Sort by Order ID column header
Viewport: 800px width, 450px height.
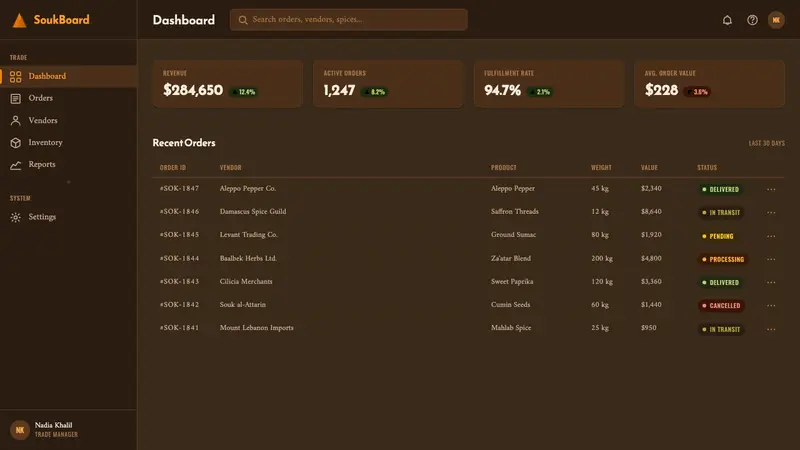pyautogui.click(x=172, y=167)
